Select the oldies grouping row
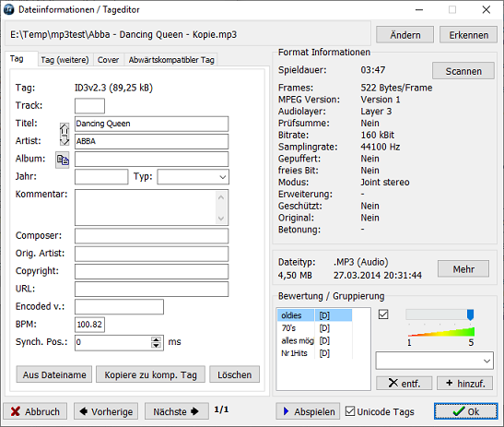 tap(314, 315)
